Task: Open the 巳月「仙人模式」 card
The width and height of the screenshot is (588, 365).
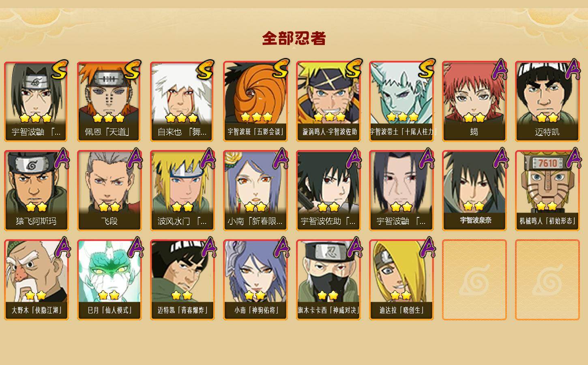Action: click(x=109, y=280)
